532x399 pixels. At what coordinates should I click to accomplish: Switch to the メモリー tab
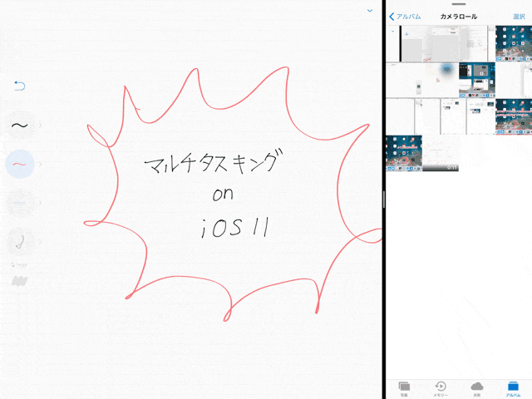pos(441,389)
